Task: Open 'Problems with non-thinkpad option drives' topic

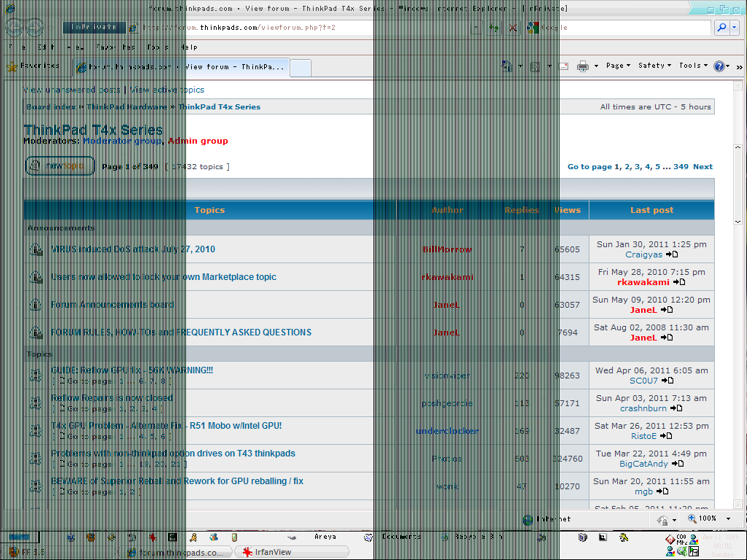Action: point(174,454)
